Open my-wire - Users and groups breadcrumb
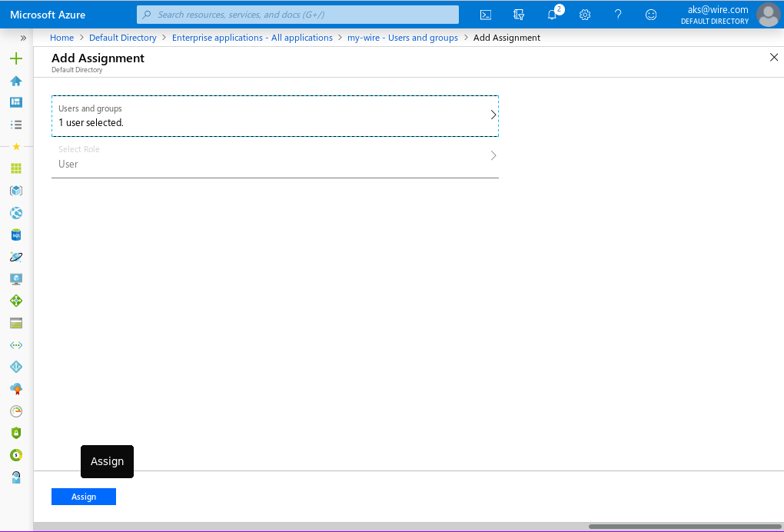Viewport: 784px width, 532px height. [x=402, y=38]
